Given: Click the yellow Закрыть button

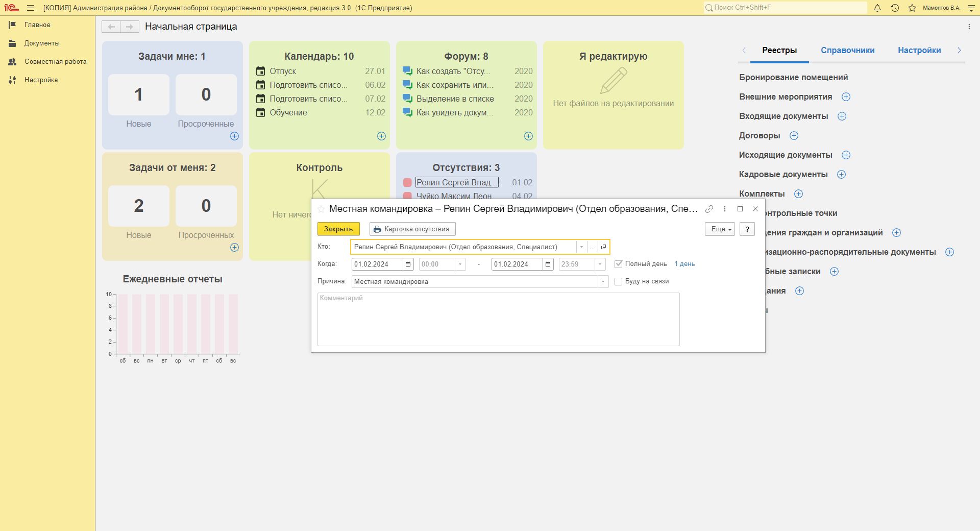Looking at the screenshot, I should tap(338, 229).
